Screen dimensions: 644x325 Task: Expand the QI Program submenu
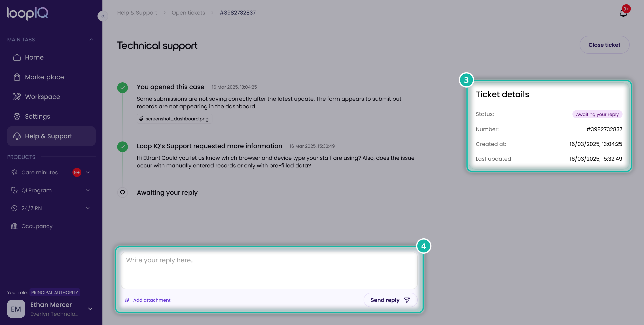click(x=88, y=190)
